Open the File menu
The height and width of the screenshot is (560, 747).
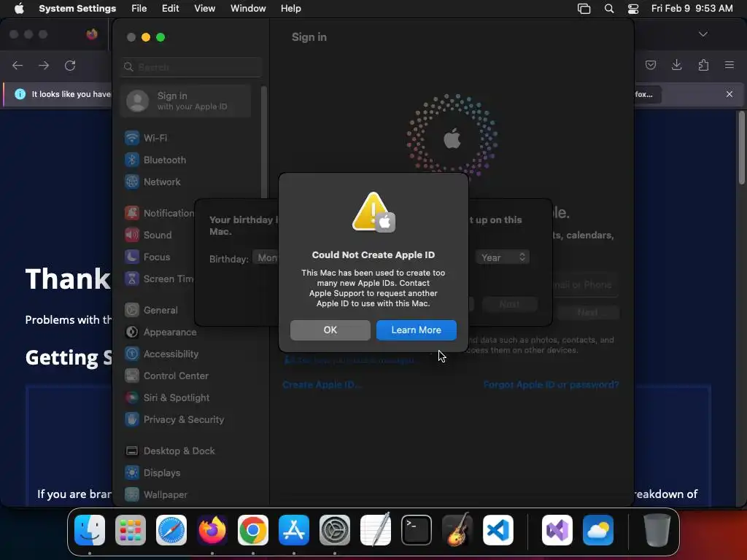139,9
